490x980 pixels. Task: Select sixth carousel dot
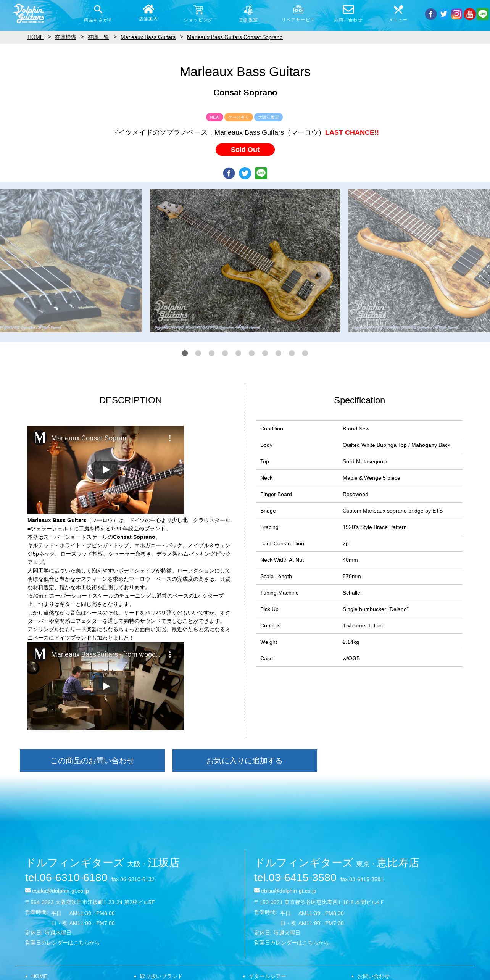coord(251,353)
